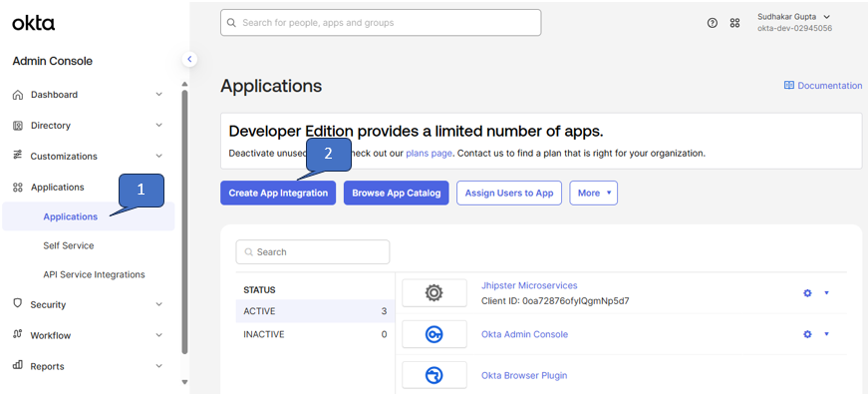Open the Applications parent sidebar item

click(x=58, y=188)
